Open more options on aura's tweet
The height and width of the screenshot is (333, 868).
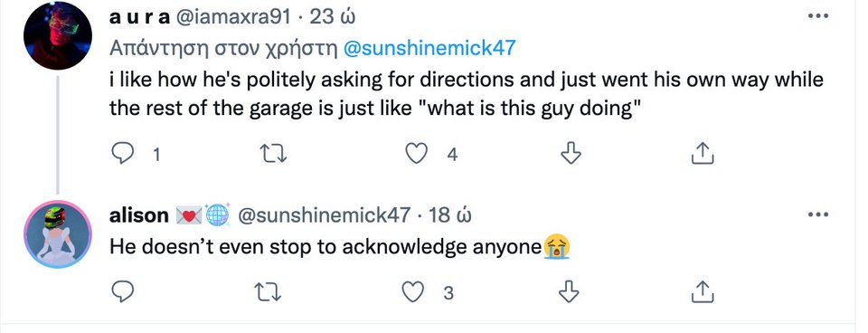tap(817, 16)
